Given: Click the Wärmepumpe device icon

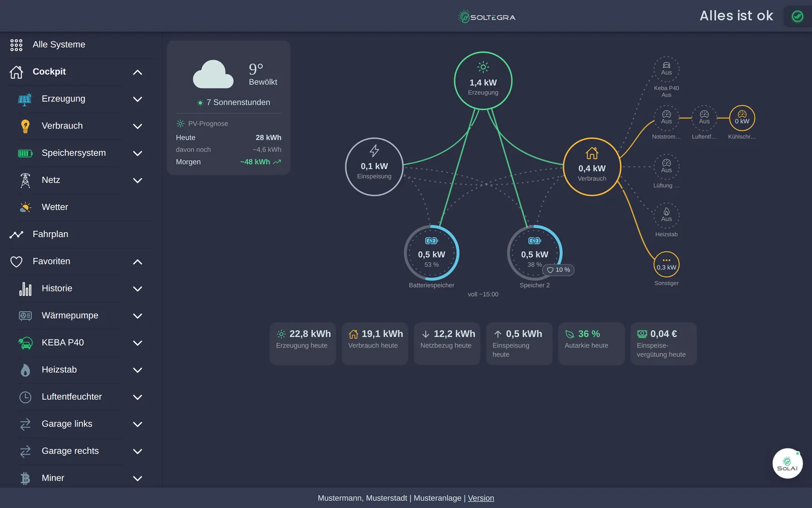Looking at the screenshot, I should [x=25, y=315].
